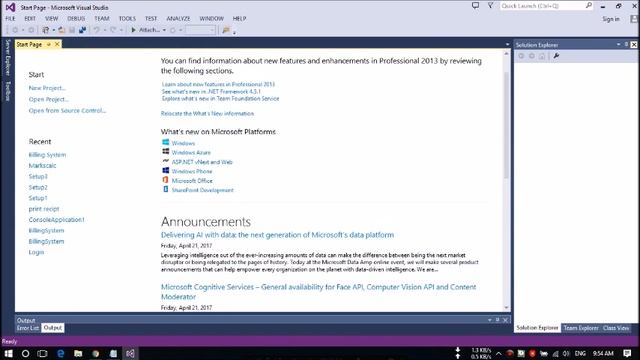Viewport: 640px width, 360px height.
Task: Open the FILE menu
Action: click(10, 18)
